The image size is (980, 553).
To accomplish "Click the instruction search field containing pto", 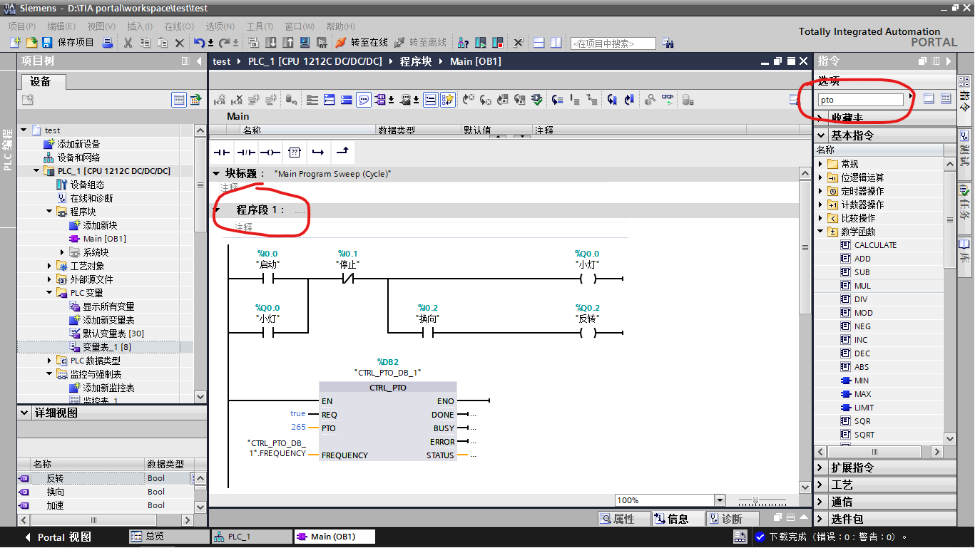I will click(860, 100).
